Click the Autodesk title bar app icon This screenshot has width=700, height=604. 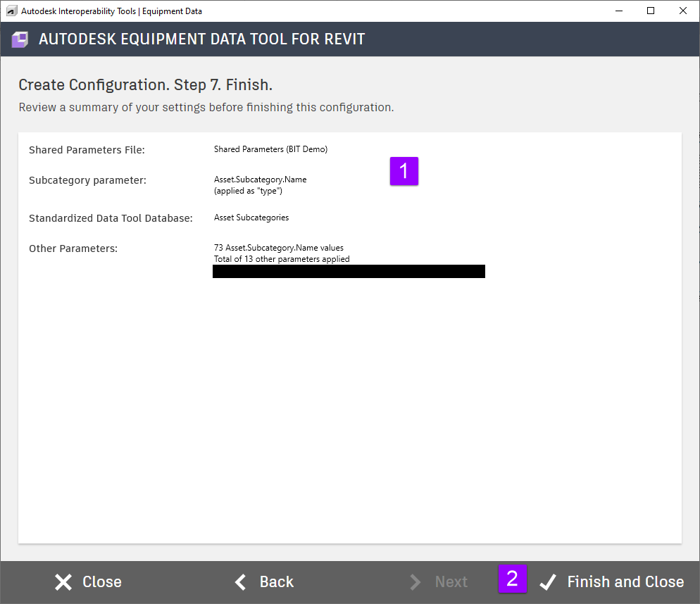(x=11, y=11)
